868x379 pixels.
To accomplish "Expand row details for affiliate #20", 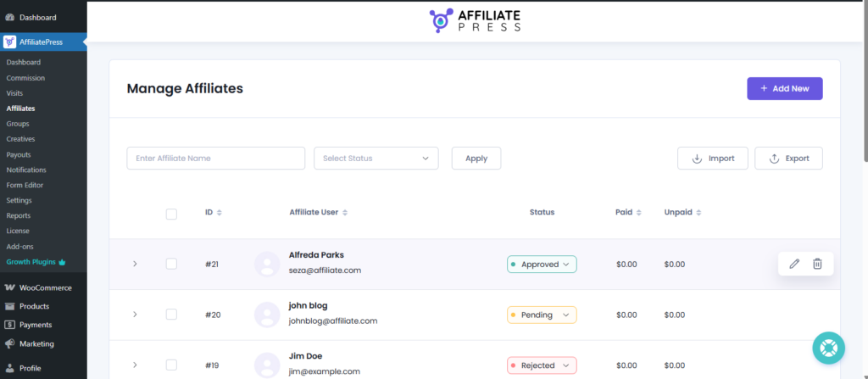I will click(135, 315).
